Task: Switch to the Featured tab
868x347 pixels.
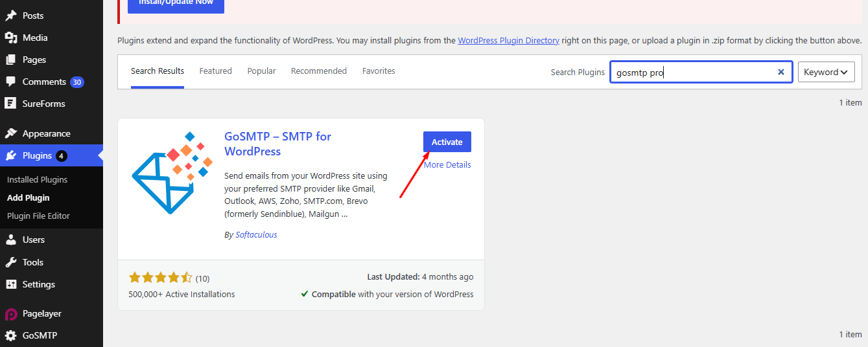Action: point(216,71)
